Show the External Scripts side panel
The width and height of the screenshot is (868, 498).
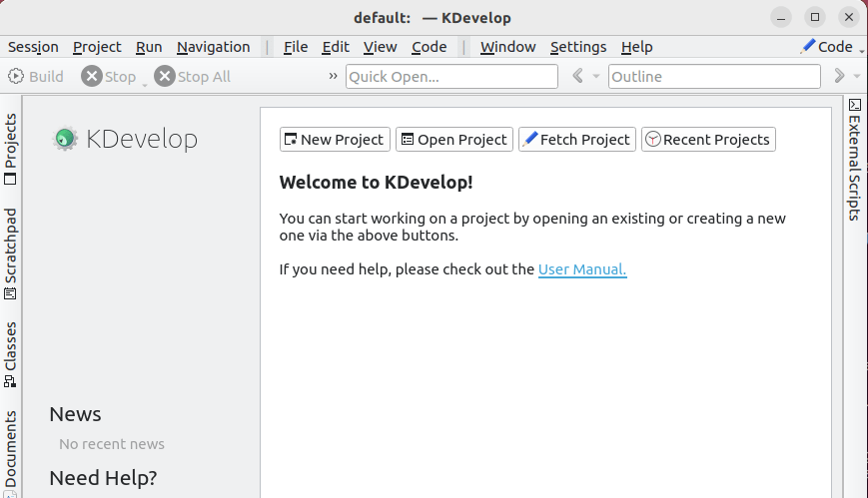pos(855,160)
